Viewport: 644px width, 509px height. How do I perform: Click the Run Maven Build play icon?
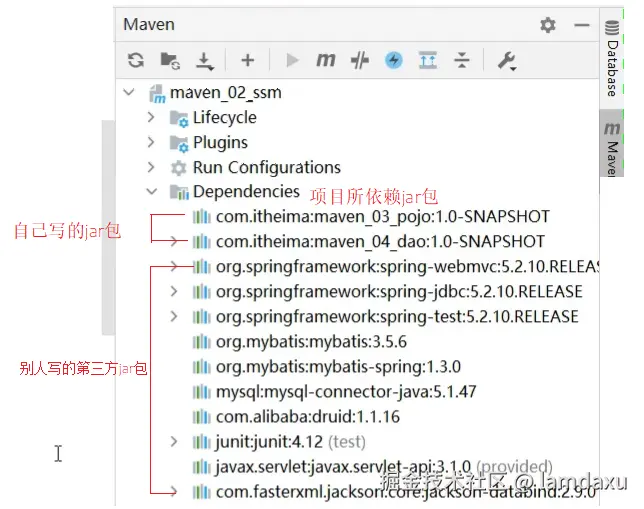click(292, 60)
